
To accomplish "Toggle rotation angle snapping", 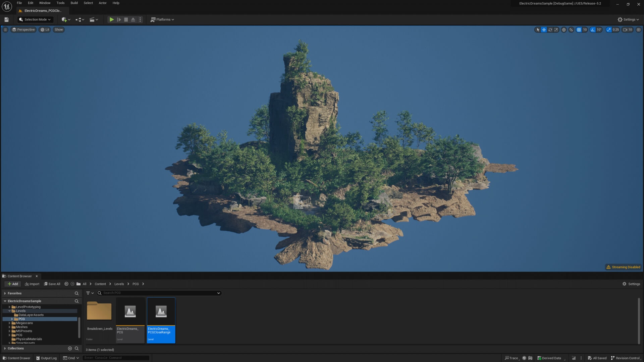I will point(593,29).
